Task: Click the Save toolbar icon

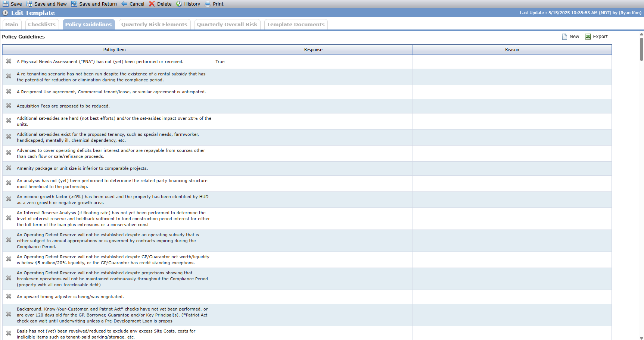Action: [6, 4]
